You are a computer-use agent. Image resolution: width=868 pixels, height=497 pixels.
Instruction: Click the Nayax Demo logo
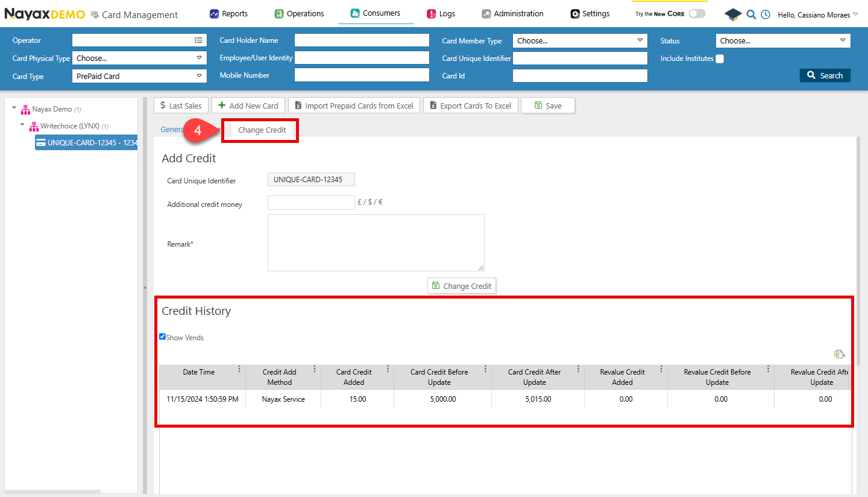(x=45, y=14)
